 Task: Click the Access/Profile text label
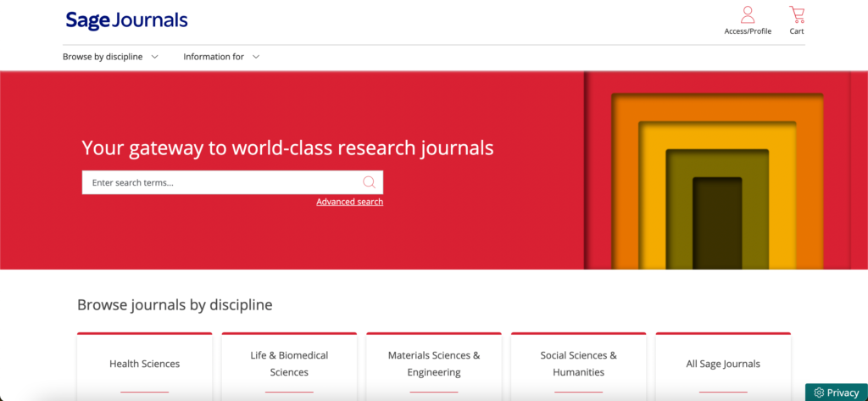(748, 31)
